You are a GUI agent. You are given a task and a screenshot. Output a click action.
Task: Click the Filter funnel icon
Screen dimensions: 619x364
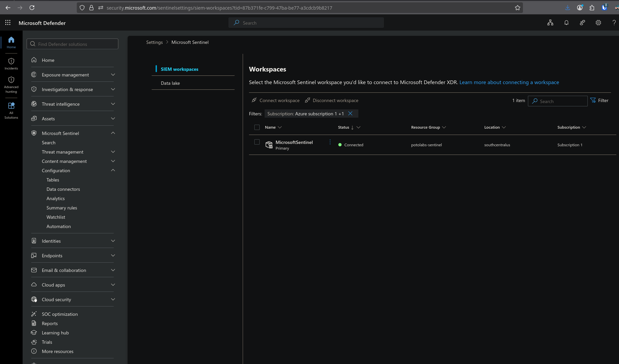point(593,100)
